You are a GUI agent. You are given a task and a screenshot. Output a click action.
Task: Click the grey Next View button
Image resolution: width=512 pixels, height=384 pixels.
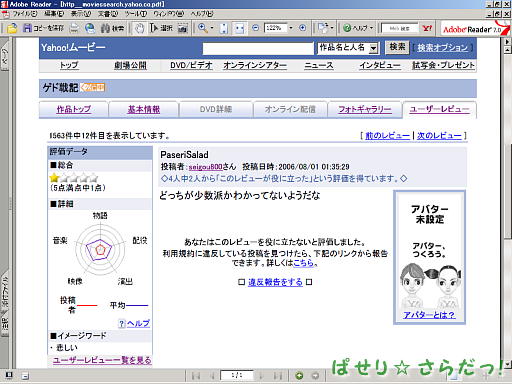coord(315,376)
